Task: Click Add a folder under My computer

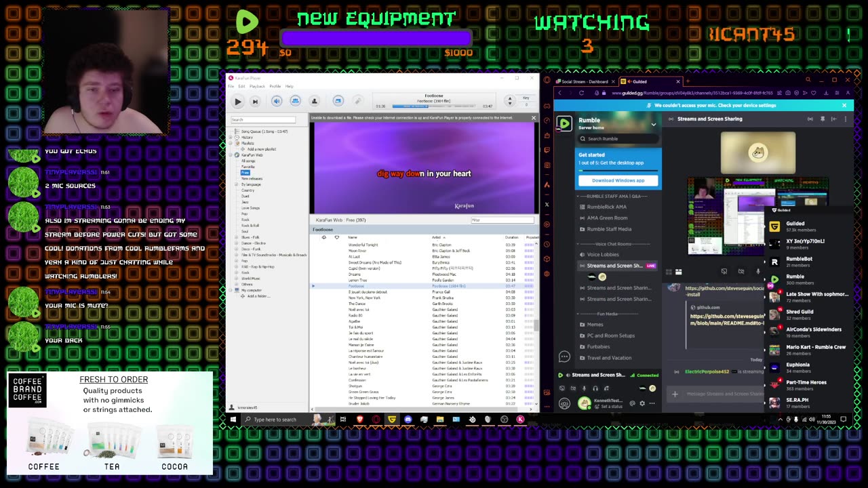Action: (258, 296)
